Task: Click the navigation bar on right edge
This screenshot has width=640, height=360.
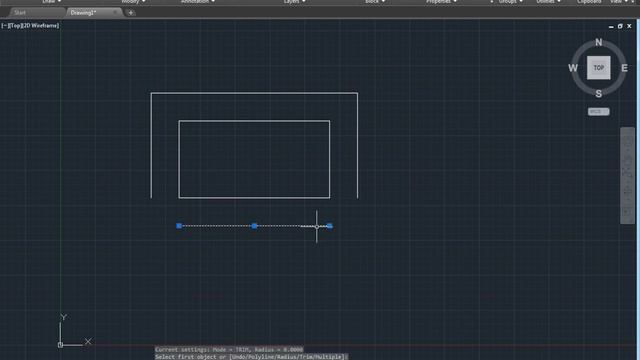Action: click(627, 176)
